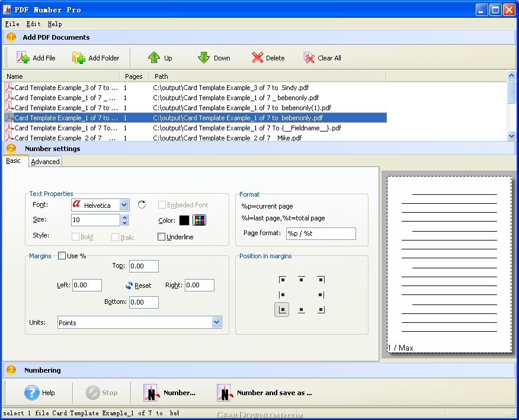Toggle the Embeded Font checkbox
This screenshot has width=519, height=420.
[162, 205]
